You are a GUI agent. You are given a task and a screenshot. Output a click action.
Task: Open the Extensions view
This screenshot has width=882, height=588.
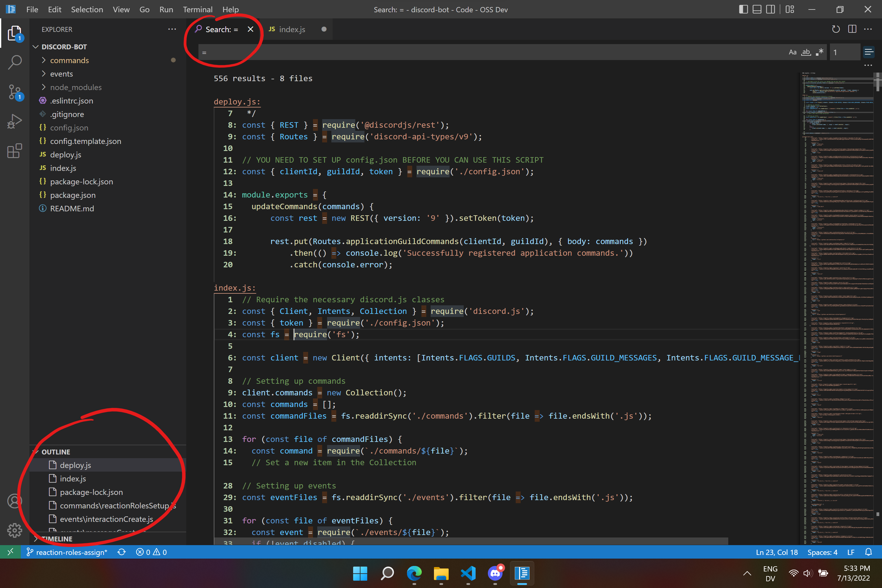pos(15,151)
